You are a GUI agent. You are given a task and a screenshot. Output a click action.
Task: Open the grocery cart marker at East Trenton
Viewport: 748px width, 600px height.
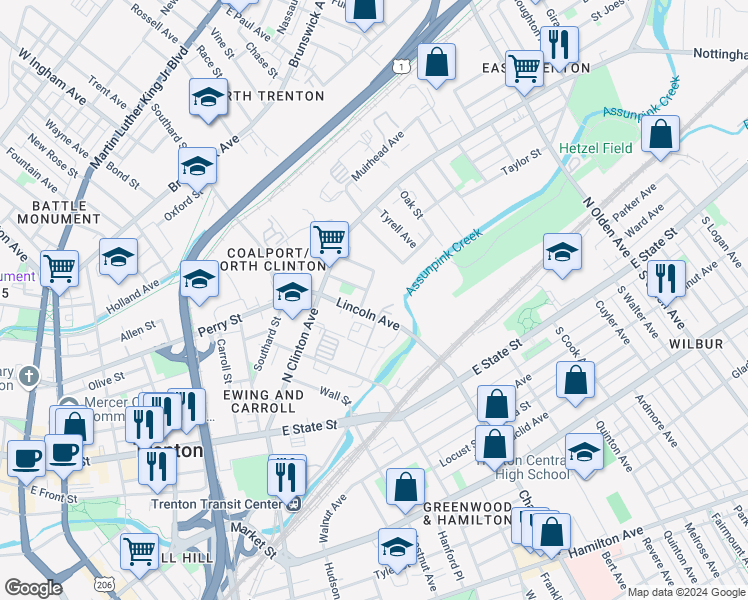click(x=525, y=70)
